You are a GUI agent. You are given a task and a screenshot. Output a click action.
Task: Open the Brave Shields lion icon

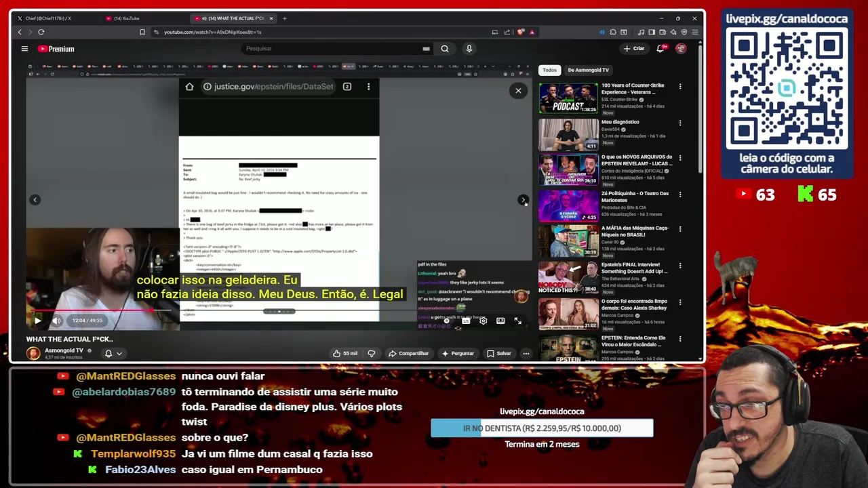(x=521, y=32)
